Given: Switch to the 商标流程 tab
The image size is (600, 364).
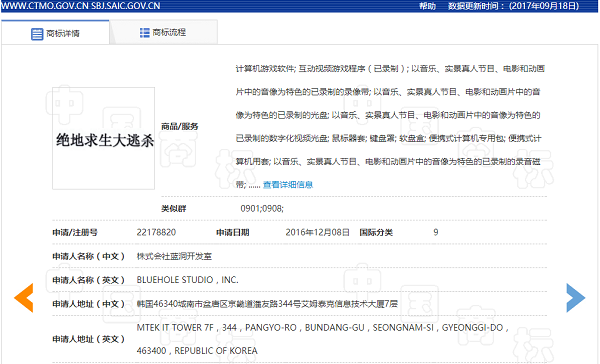Looking at the screenshot, I should coord(164,33).
